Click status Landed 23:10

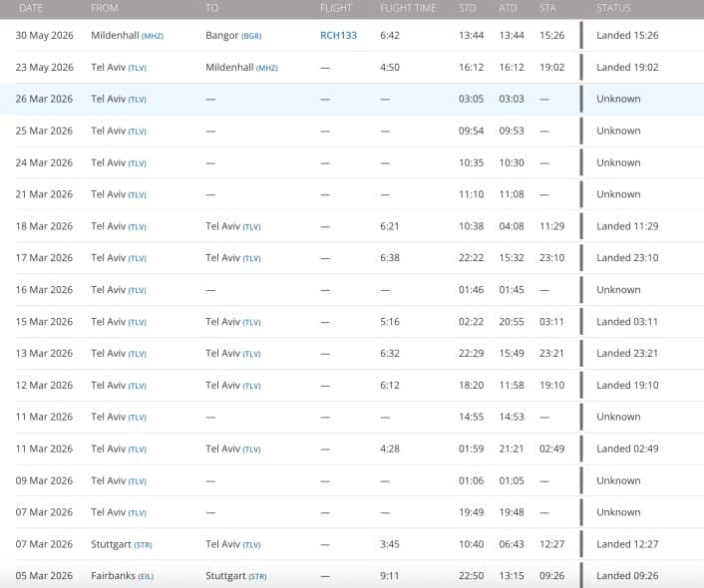(627, 258)
